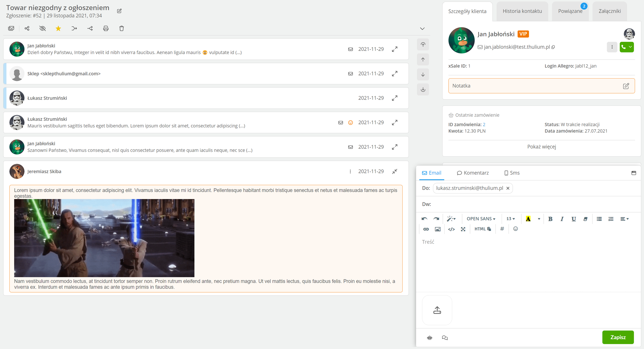Click the assigned agent avatar in the customer panel
The image size is (644, 349).
[x=629, y=34]
